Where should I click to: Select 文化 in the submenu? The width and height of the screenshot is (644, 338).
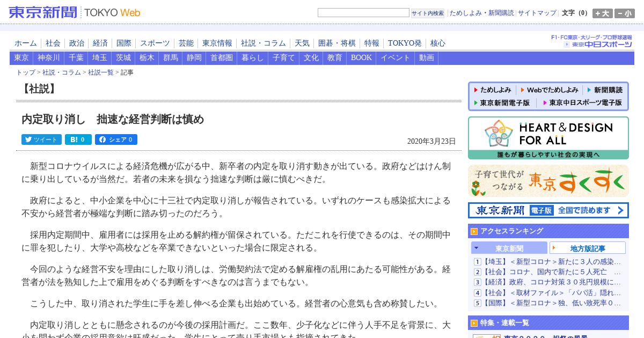[311, 58]
